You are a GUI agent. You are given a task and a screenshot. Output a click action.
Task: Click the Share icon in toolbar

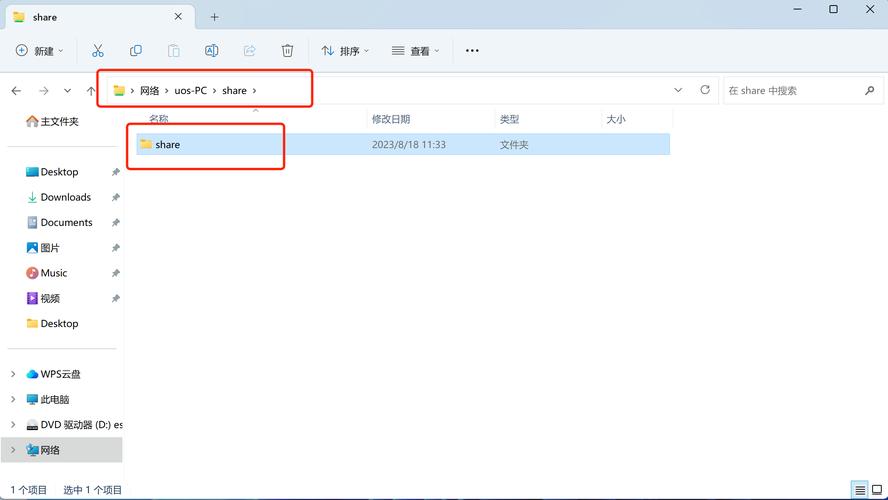coord(249,51)
